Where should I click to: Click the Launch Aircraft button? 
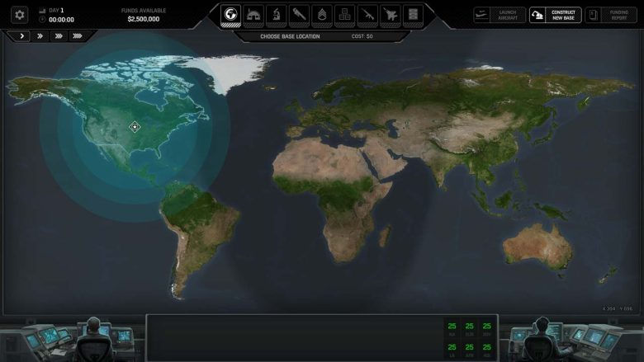(x=500, y=15)
